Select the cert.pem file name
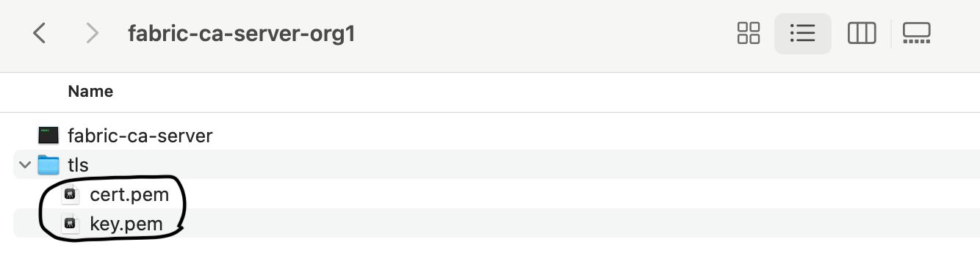 click(x=129, y=195)
